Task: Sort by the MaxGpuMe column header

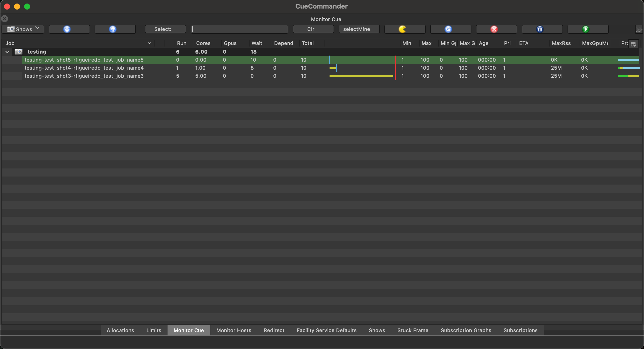Action: point(595,43)
